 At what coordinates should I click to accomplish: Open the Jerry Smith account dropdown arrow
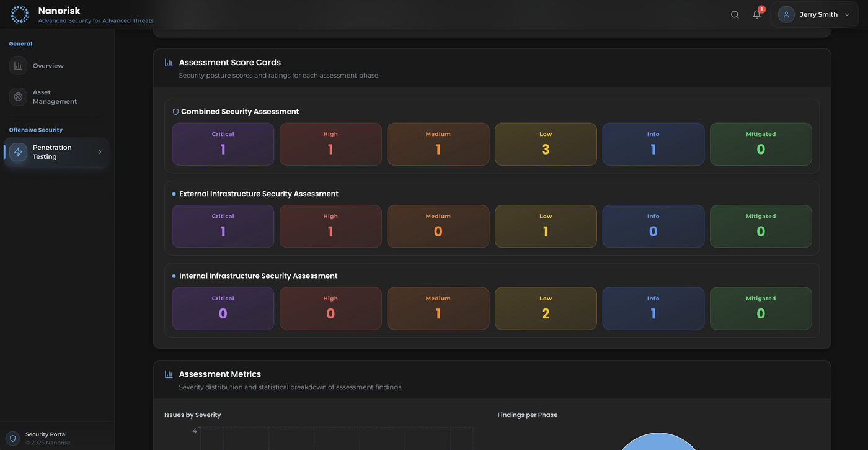[x=847, y=15]
